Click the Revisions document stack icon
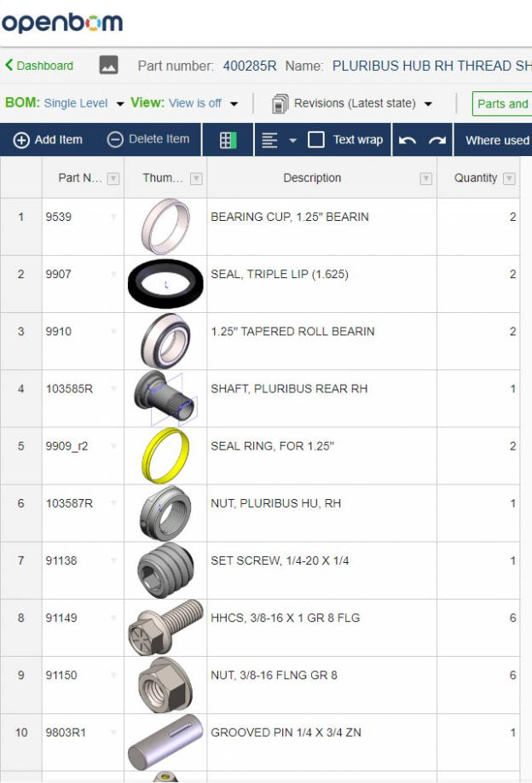This screenshot has height=783, width=532. tap(280, 104)
